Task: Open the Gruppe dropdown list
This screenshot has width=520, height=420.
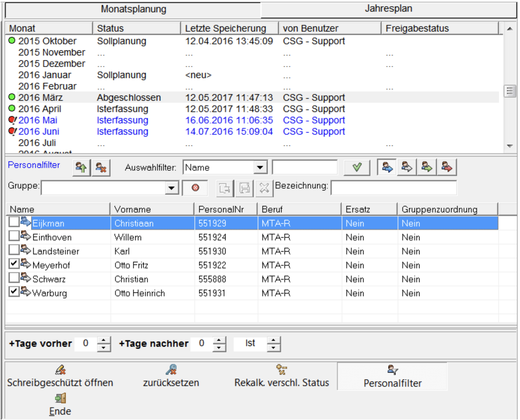Action: tap(172, 188)
